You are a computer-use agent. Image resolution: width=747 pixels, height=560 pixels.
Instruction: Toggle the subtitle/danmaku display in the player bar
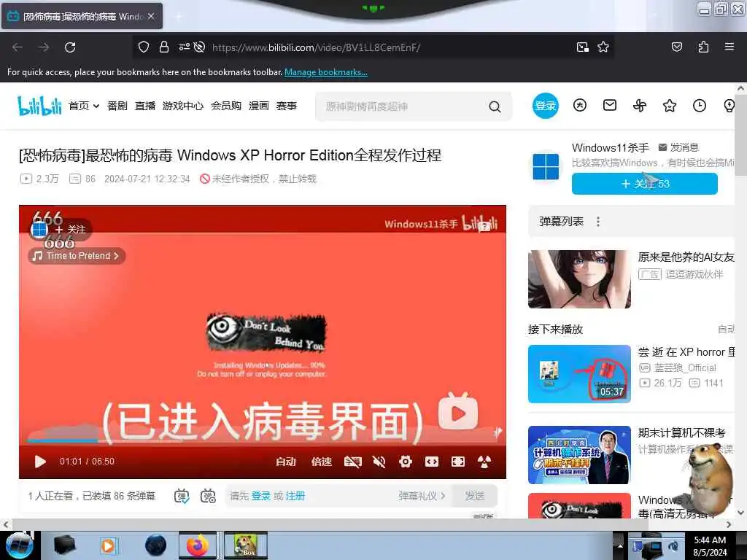(x=353, y=462)
